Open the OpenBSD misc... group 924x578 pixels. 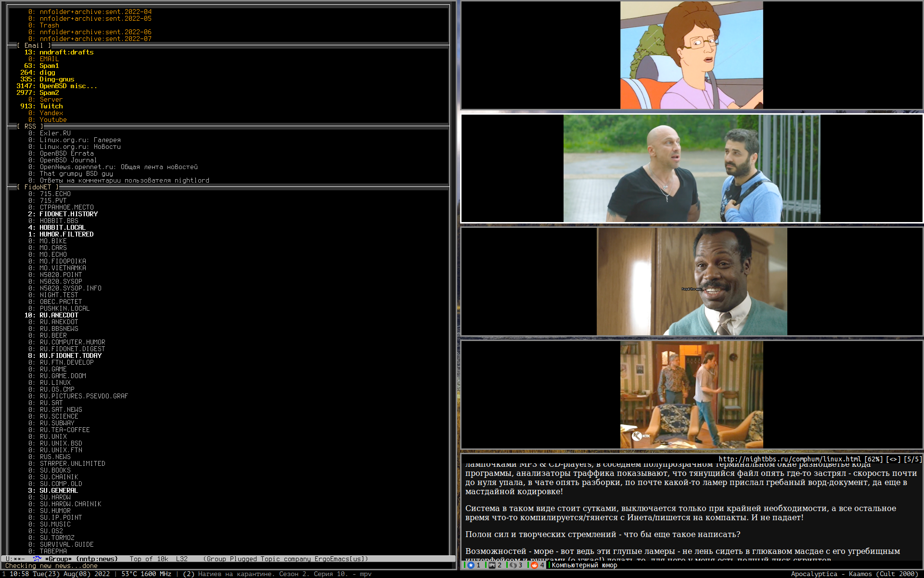pos(68,86)
